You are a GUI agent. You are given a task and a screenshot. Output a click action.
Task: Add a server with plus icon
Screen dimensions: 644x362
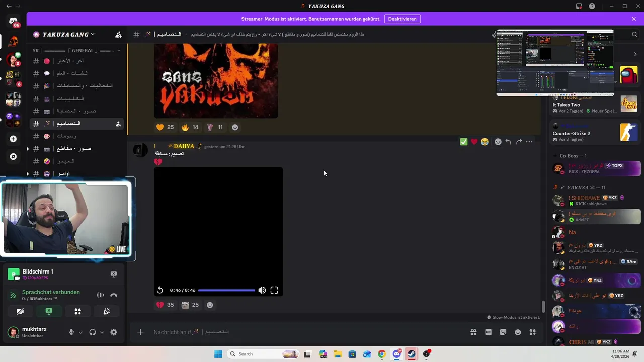(x=13, y=139)
